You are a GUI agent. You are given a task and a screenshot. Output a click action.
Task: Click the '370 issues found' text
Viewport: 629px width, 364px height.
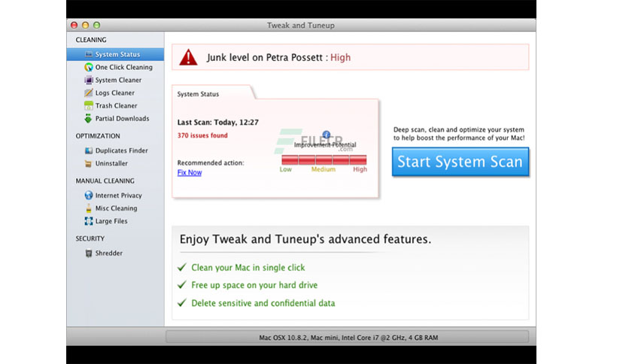point(202,135)
